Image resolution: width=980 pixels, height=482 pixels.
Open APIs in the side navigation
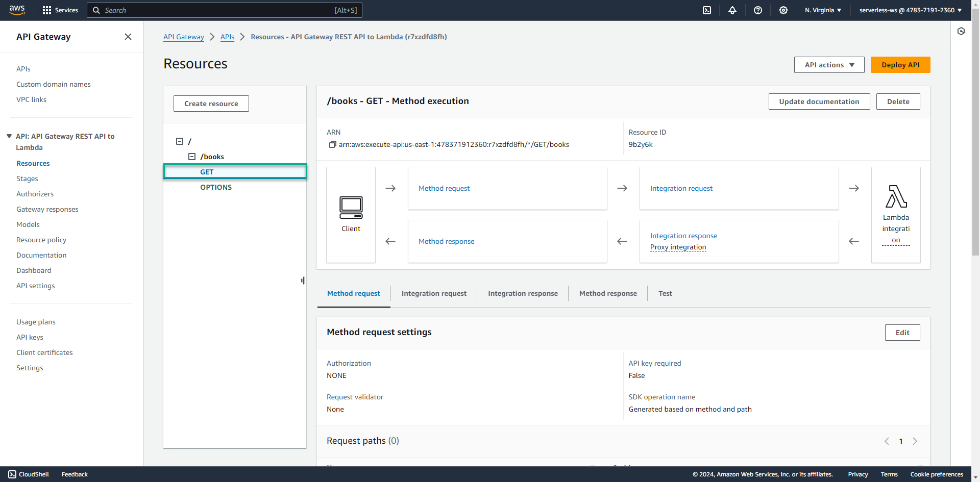click(23, 69)
